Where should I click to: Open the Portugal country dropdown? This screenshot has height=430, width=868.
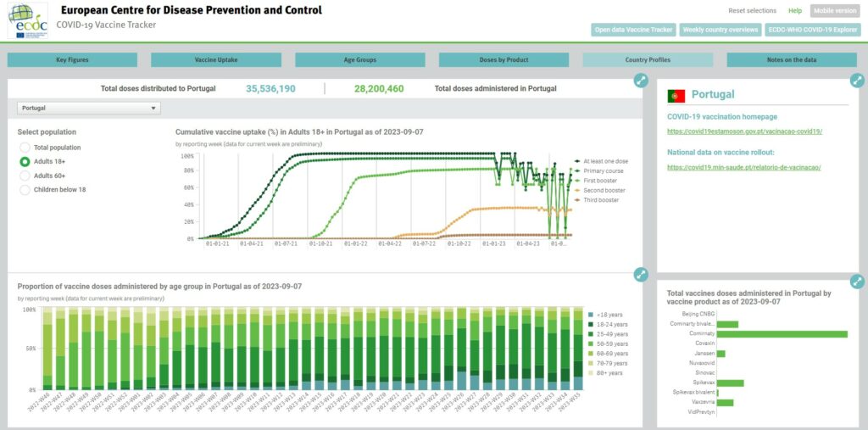(88, 109)
